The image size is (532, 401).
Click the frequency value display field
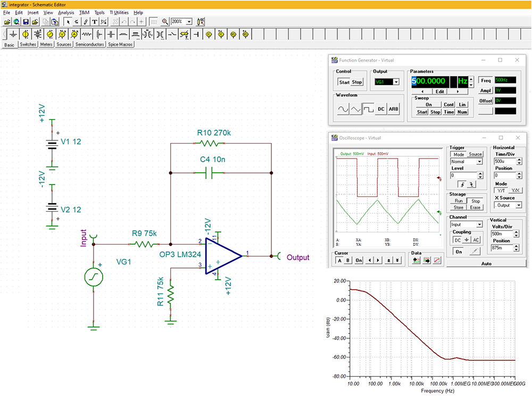(431, 81)
